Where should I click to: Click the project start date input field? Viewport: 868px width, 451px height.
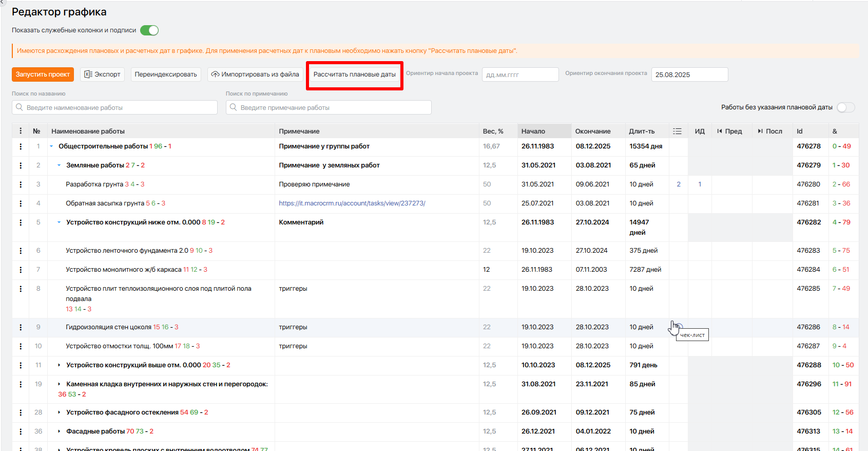(520, 74)
